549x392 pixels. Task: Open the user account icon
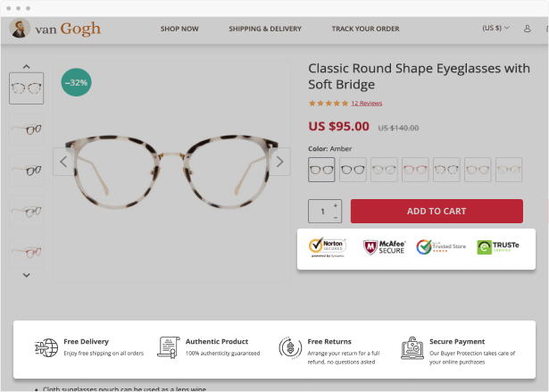click(x=527, y=29)
